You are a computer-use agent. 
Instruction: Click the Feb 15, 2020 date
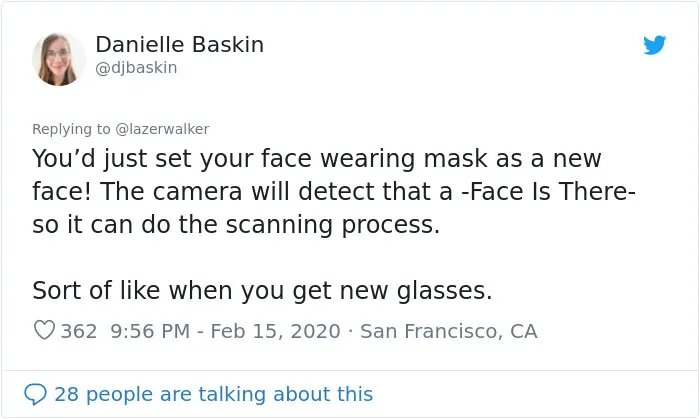(275, 332)
